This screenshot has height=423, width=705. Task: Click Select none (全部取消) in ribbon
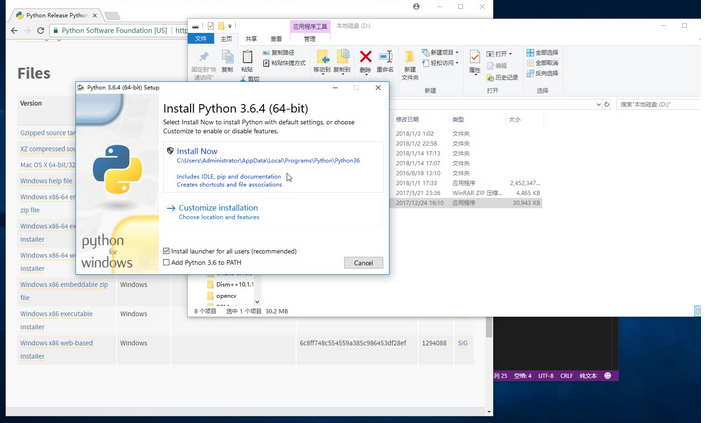(x=542, y=63)
